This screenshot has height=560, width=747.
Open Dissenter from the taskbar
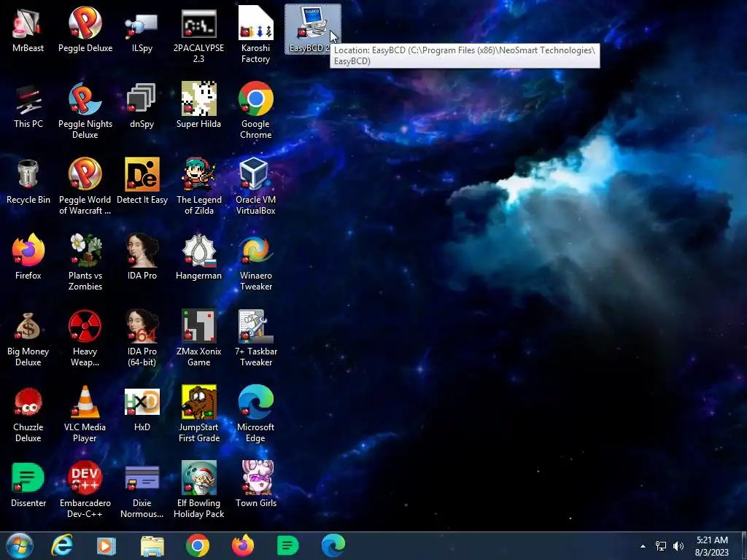pyautogui.click(x=287, y=545)
